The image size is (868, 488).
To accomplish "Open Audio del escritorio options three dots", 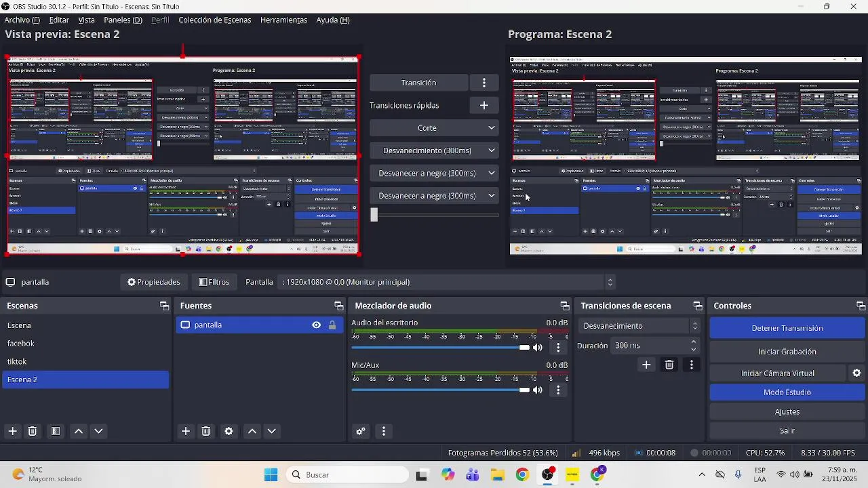I will point(558,348).
